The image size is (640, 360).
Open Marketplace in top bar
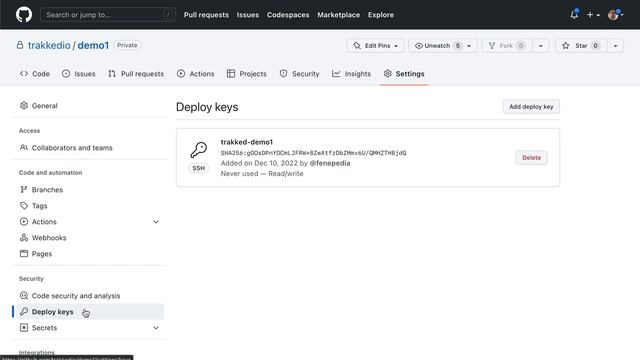(338, 15)
